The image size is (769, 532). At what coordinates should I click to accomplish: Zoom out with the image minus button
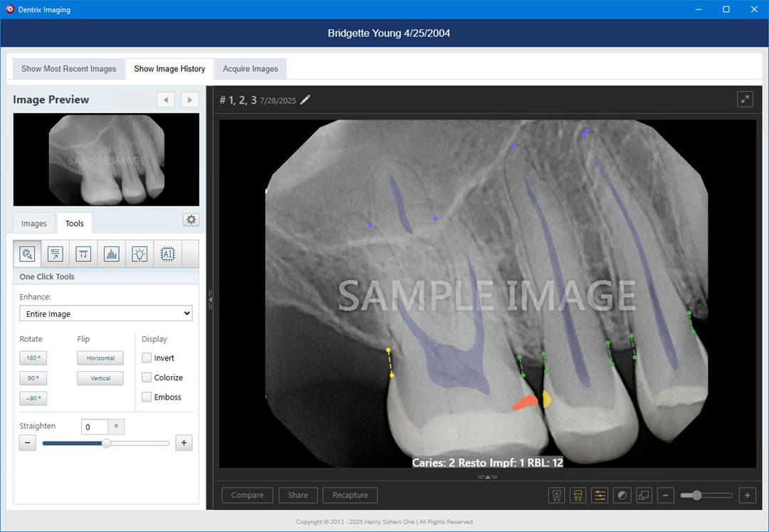[666, 495]
